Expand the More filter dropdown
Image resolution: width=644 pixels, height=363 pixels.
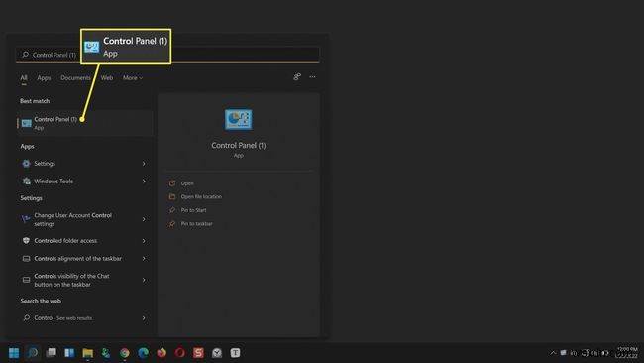[132, 77]
